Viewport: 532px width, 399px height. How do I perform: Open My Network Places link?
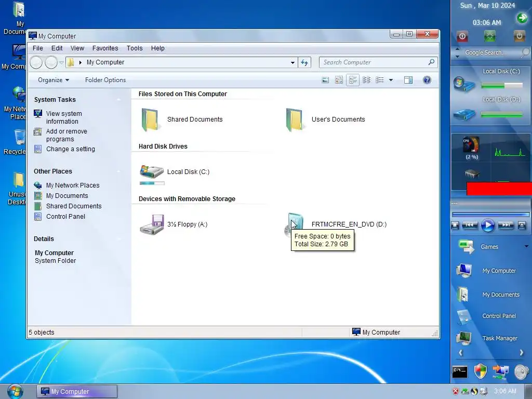[73, 185]
